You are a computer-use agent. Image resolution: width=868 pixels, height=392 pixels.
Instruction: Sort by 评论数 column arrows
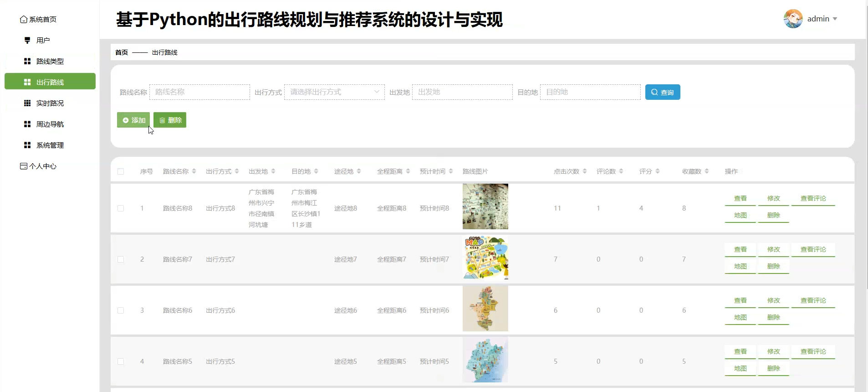pyautogui.click(x=621, y=171)
